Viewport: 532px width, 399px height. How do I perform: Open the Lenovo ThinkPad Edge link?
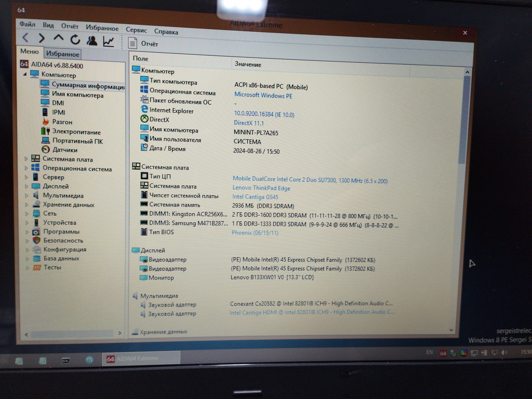tap(261, 188)
